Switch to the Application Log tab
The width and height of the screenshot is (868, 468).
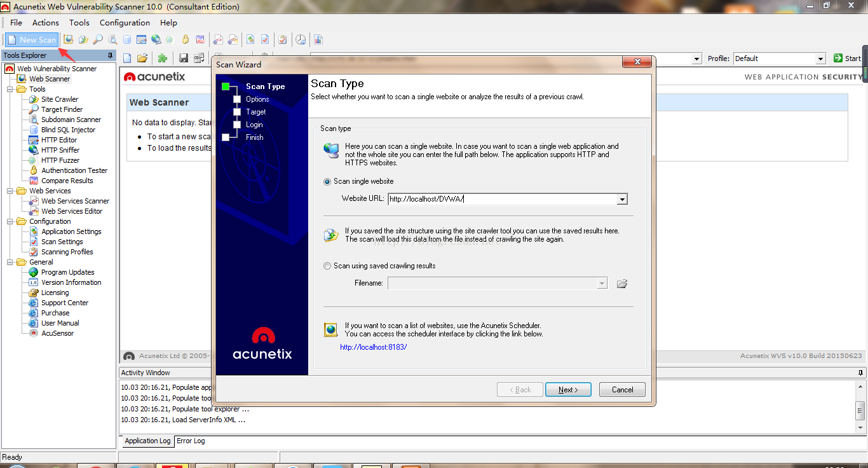coord(147,441)
